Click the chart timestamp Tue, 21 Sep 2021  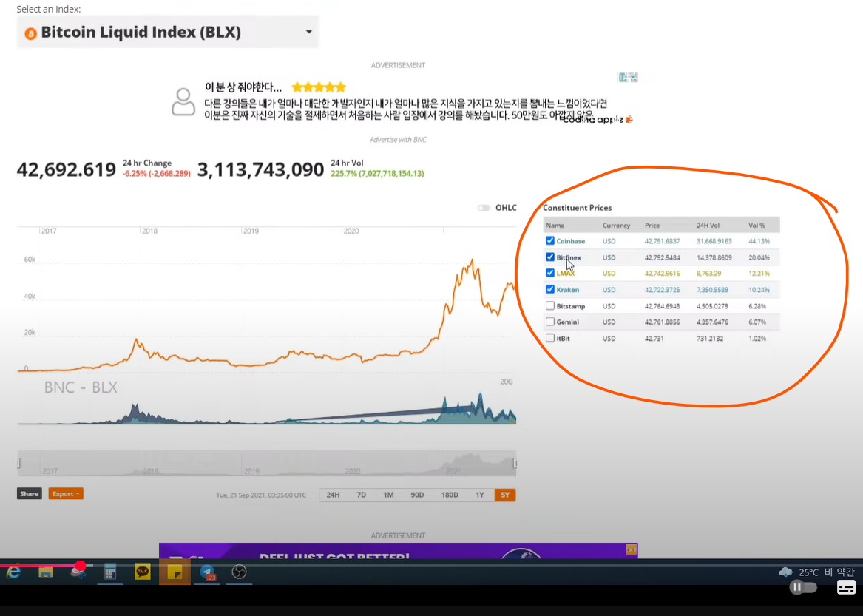point(261,495)
